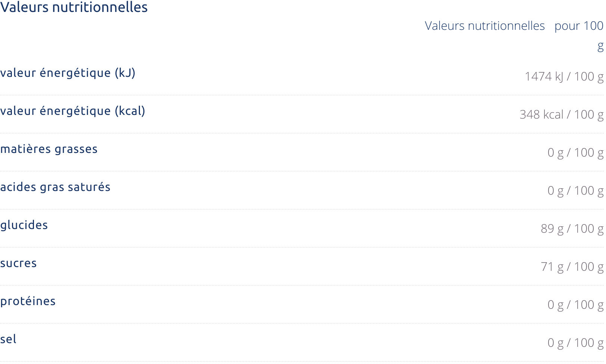Image resolution: width=606 pixels, height=364 pixels.
Task: Click the 'acides gras saturés' label
Action: coord(55,187)
